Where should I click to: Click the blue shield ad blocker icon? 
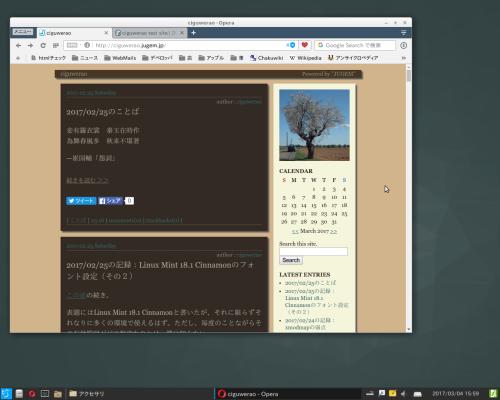point(292,45)
